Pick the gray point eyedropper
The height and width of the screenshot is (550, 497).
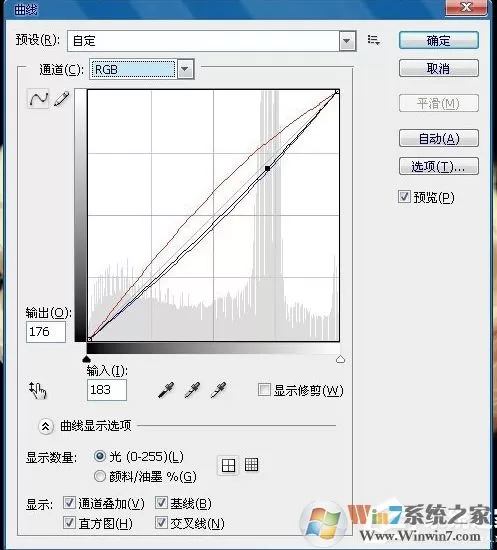pos(192,390)
